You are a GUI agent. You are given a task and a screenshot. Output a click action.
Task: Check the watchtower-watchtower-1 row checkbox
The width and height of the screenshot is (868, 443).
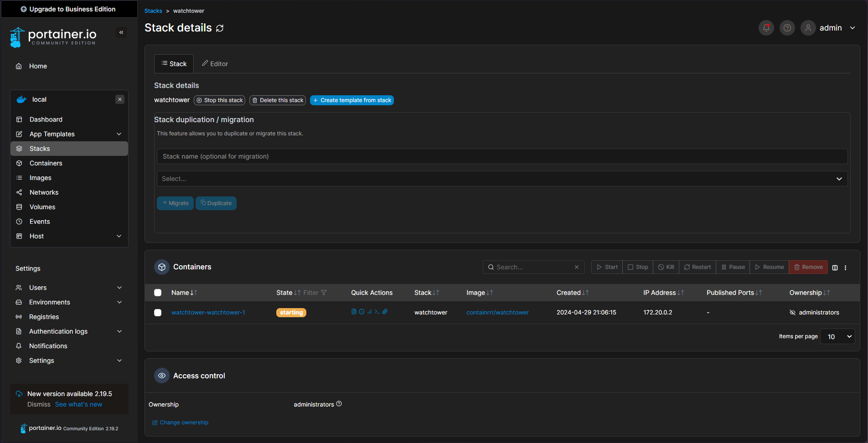[158, 313]
